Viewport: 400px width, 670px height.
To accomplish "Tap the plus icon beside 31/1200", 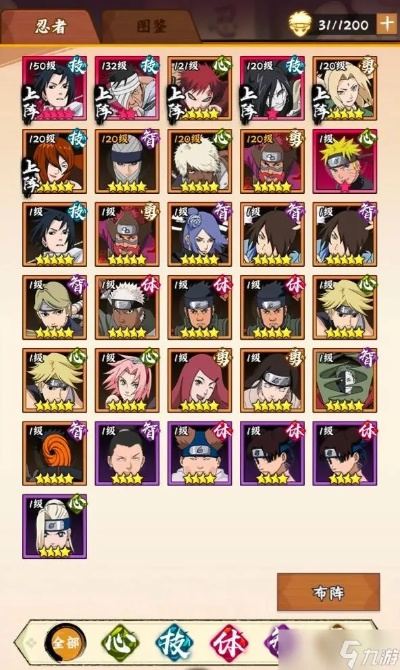I will point(387,24).
